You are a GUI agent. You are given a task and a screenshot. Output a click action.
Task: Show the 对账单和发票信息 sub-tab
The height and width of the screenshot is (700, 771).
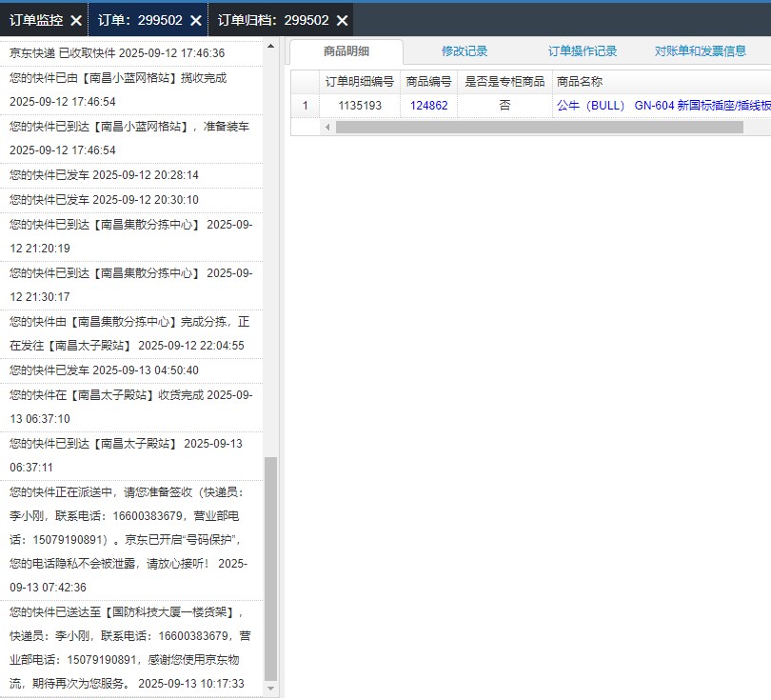[701, 51]
